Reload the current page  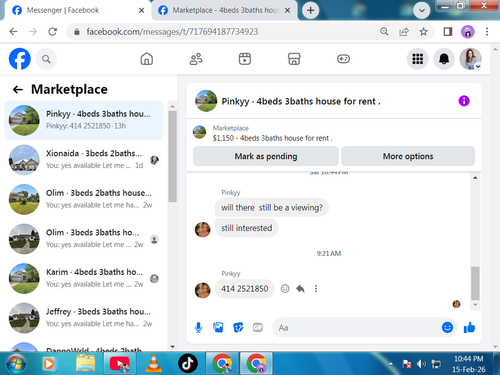53,32
